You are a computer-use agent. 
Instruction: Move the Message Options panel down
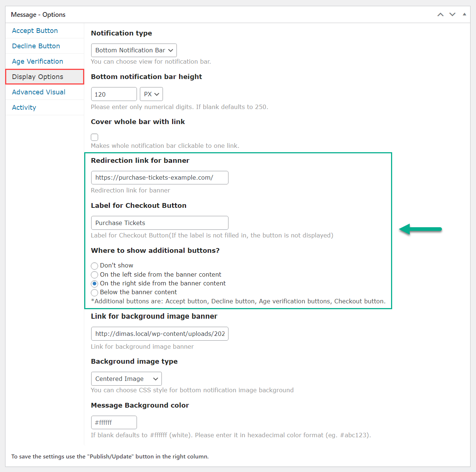[x=453, y=15]
